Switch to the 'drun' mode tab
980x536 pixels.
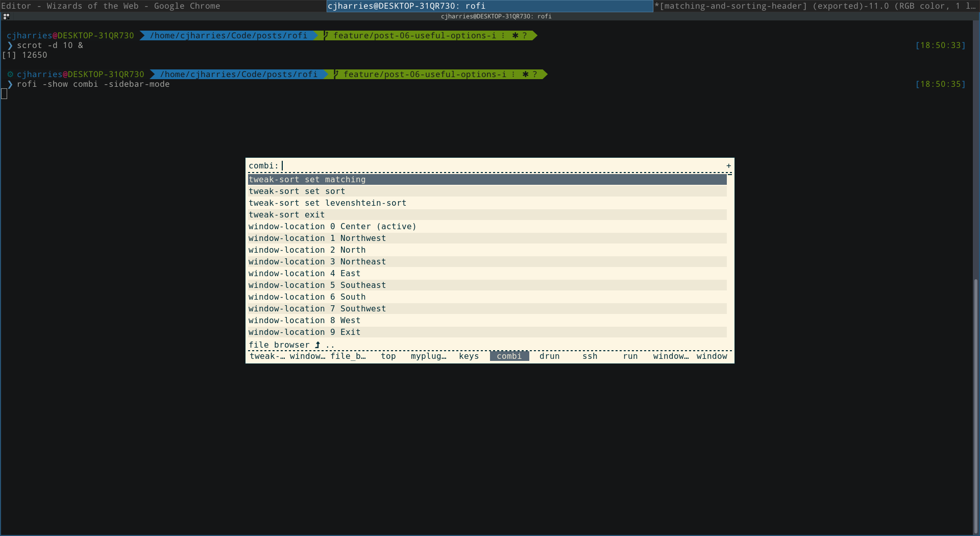[x=550, y=356]
